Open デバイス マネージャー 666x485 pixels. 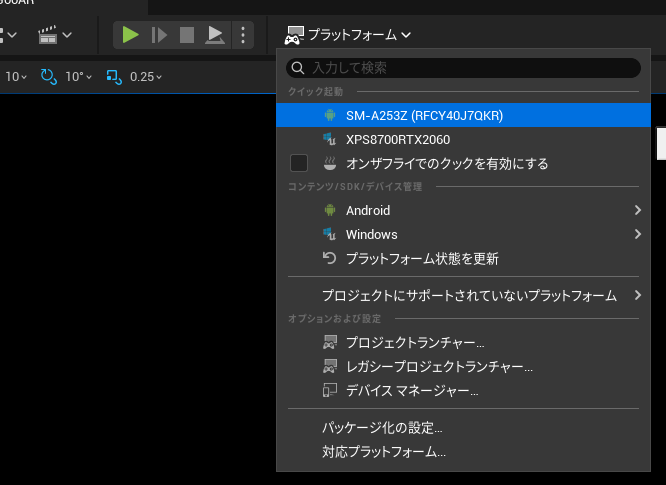click(411, 391)
